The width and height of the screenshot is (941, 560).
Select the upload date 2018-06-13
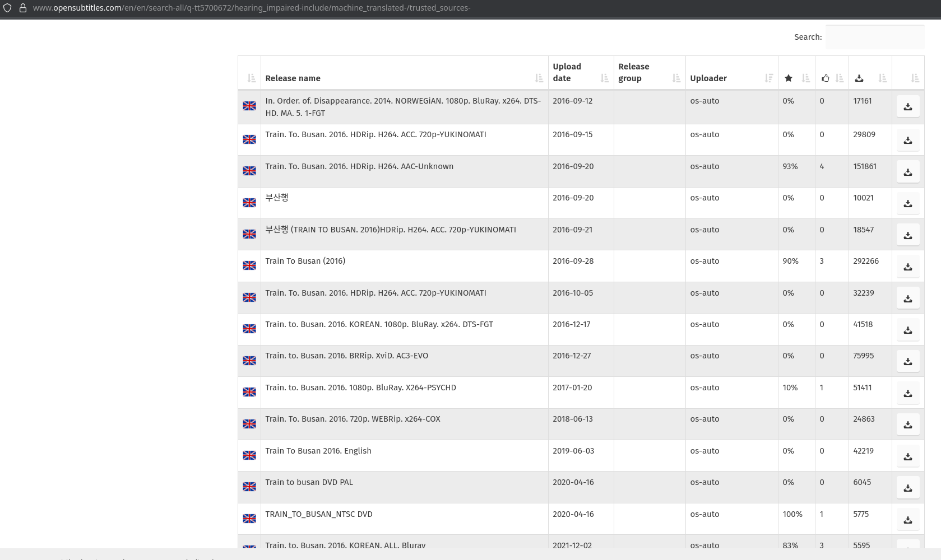point(572,419)
